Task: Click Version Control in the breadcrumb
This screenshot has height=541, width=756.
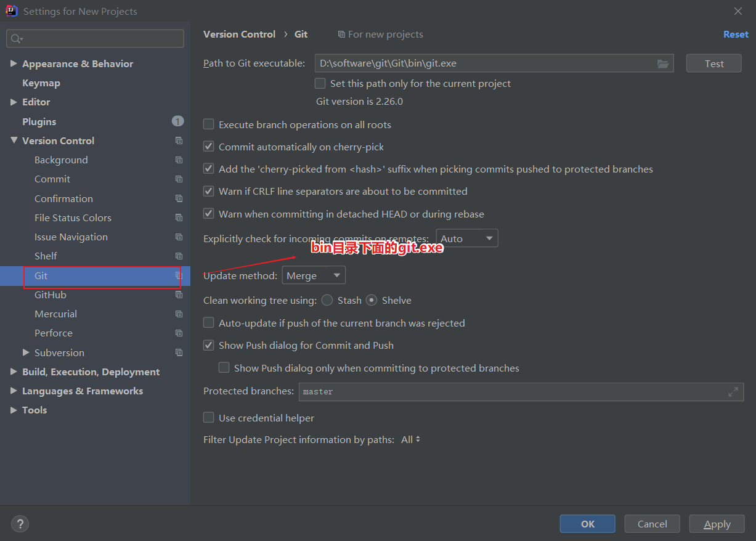Action: pyautogui.click(x=239, y=34)
